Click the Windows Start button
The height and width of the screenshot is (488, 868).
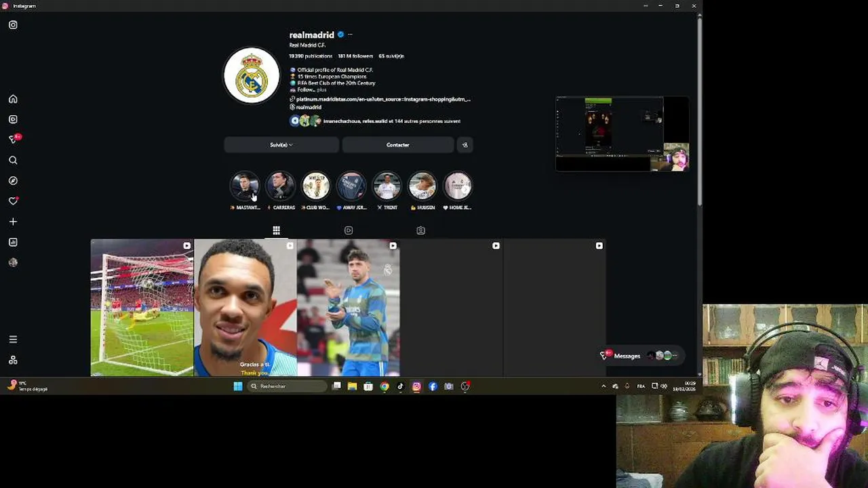(238, 386)
